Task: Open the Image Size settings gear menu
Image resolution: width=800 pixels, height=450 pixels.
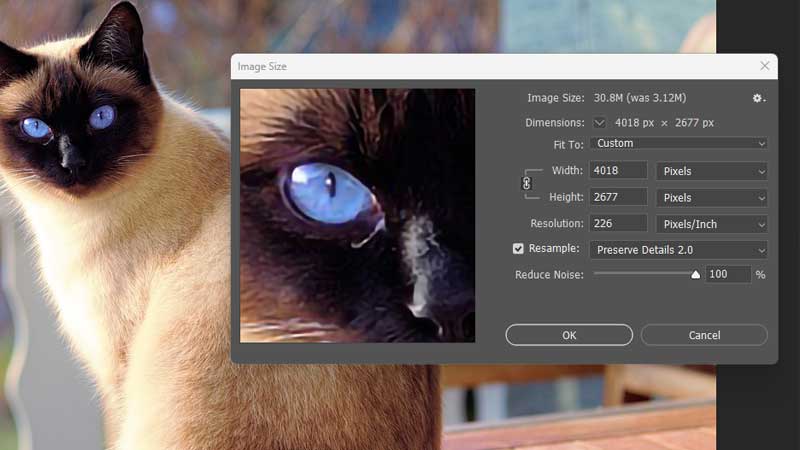Action: click(759, 98)
